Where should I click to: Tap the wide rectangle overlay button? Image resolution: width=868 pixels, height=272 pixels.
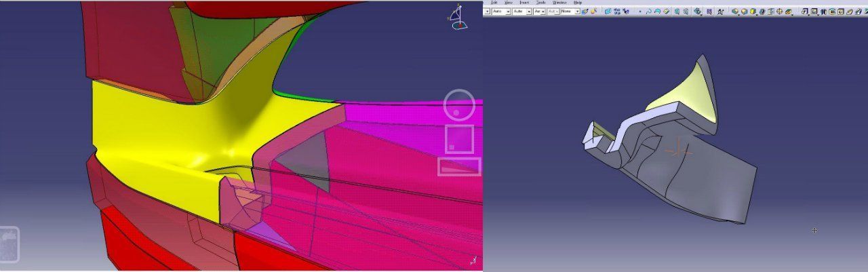click(459, 166)
